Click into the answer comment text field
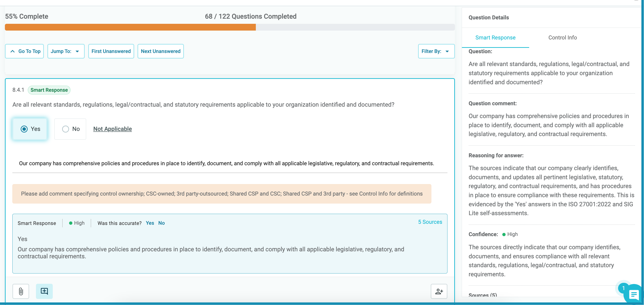The image size is (644, 305). coord(230,163)
